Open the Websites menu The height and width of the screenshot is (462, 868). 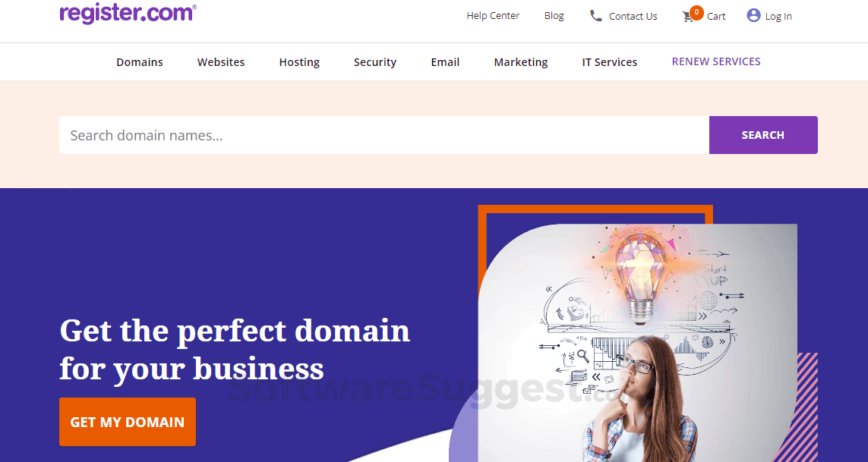click(221, 62)
